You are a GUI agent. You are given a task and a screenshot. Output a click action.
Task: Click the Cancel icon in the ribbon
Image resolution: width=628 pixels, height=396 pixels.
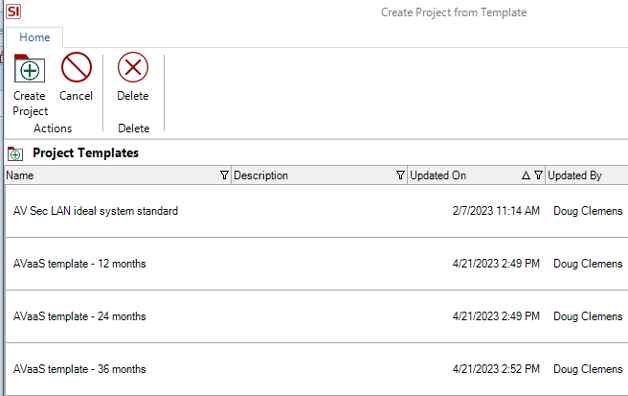[x=76, y=67]
